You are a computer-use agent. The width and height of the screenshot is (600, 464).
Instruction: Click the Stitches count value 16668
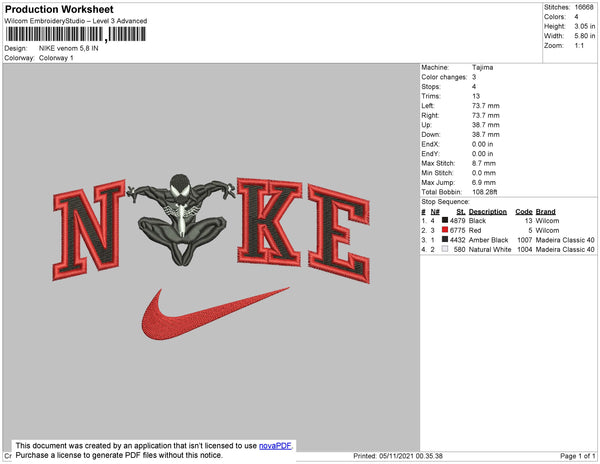click(x=584, y=7)
